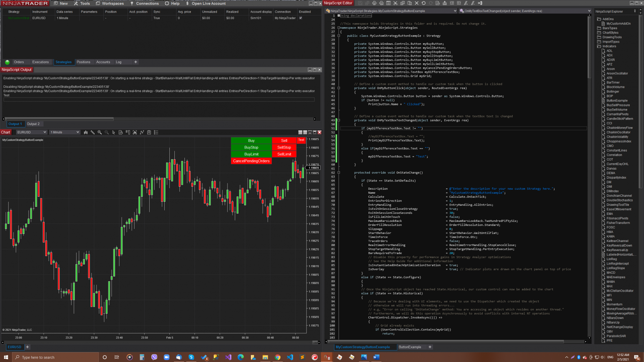Click the chart zoom in magnifier icon
The width and height of the screenshot is (644, 362).
[x=100, y=132]
